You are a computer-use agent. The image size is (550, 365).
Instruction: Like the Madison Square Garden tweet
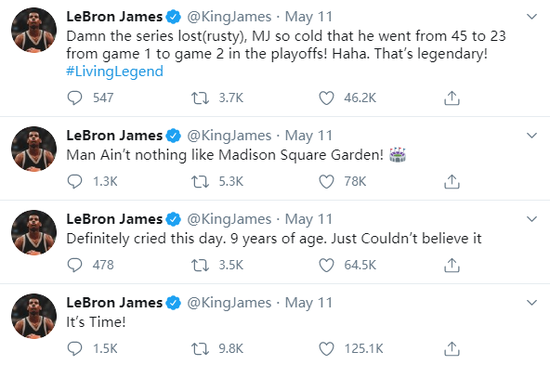tap(326, 182)
